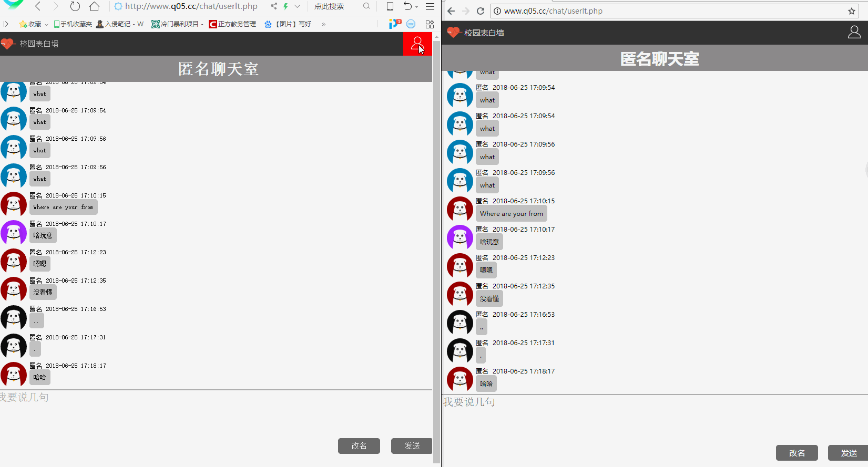The width and height of the screenshot is (868, 467).
Task: Reload the page in the left browser
Action: [75, 6]
